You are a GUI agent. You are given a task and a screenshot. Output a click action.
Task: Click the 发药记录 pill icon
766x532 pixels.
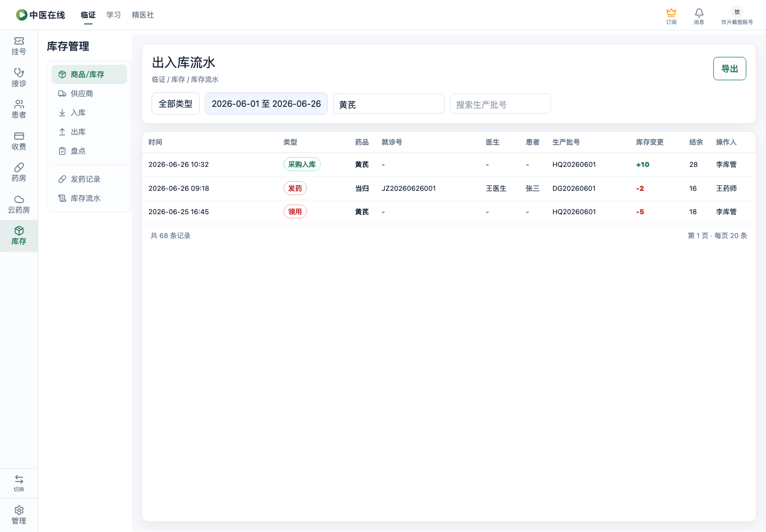pos(62,179)
